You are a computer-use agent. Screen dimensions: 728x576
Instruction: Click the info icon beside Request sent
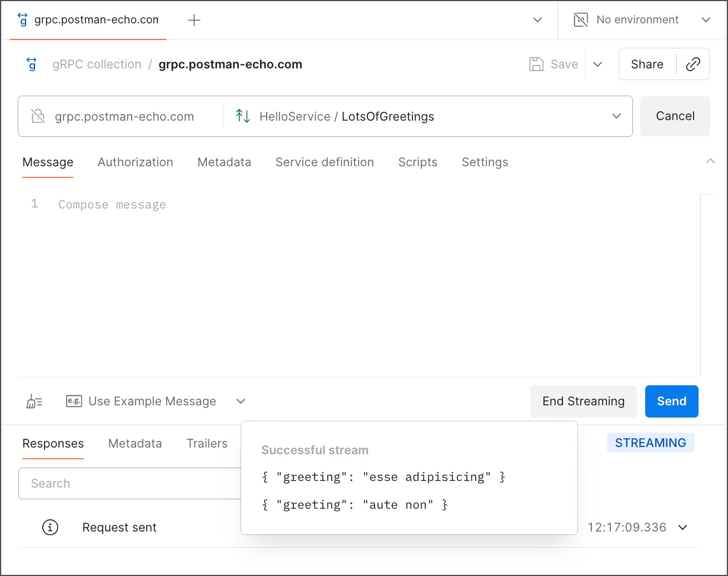coord(50,527)
